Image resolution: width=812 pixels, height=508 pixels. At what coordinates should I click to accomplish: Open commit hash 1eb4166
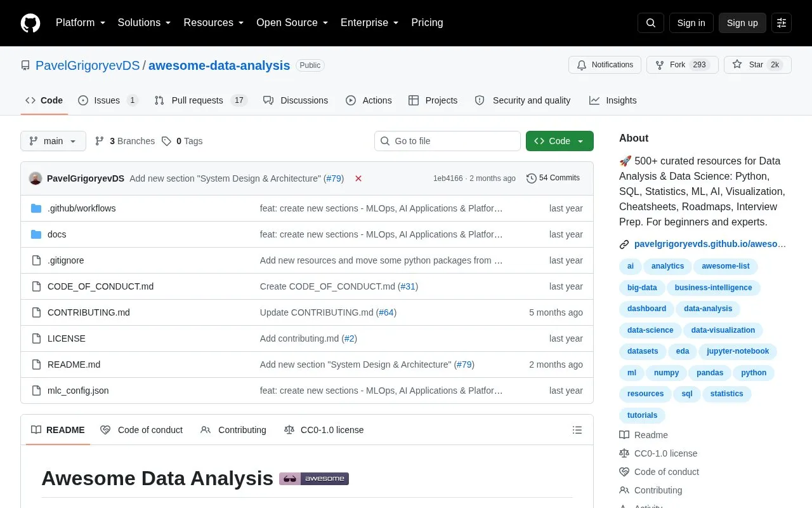pos(448,178)
